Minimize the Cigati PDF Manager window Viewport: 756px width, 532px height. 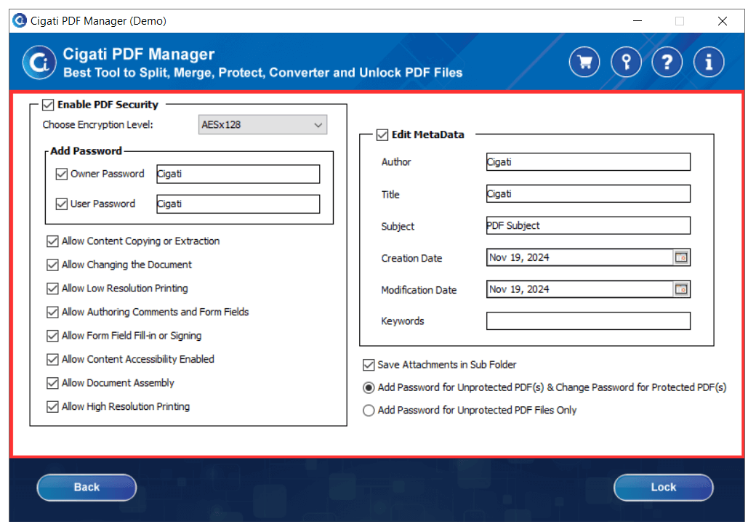point(638,21)
